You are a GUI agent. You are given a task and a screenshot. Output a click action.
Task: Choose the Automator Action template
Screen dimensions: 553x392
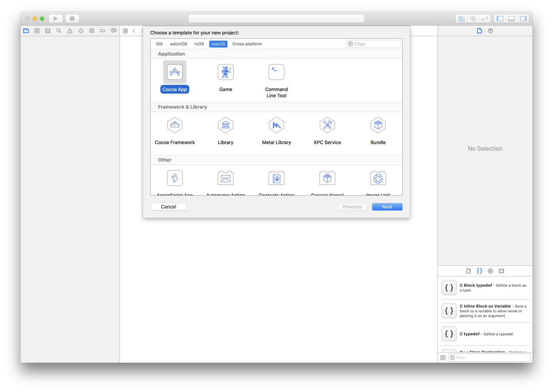coord(225,181)
